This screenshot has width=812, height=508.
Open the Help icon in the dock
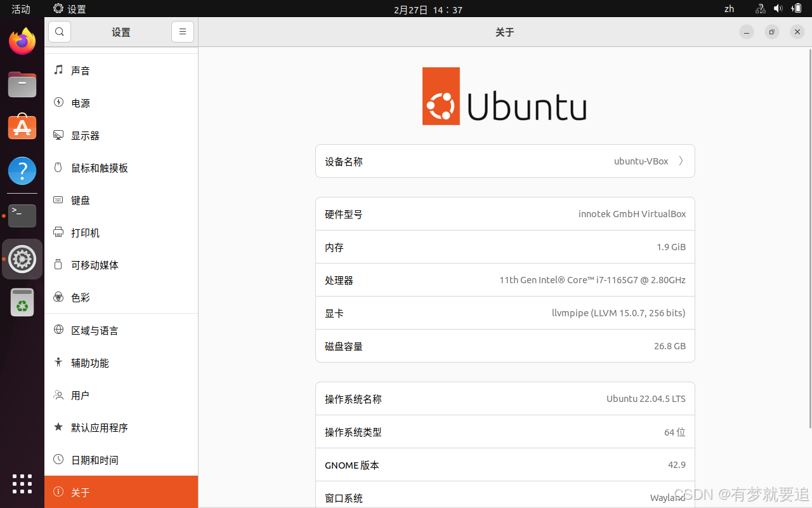coord(22,171)
